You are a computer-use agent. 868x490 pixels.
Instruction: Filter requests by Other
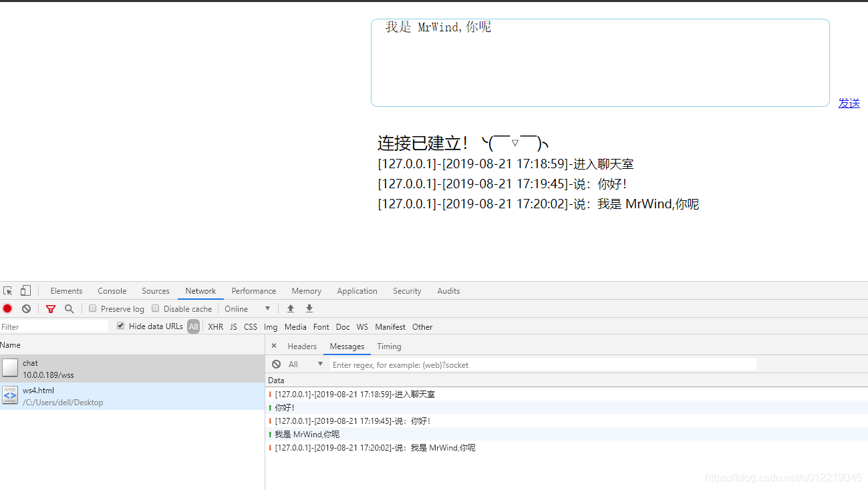[422, 326]
